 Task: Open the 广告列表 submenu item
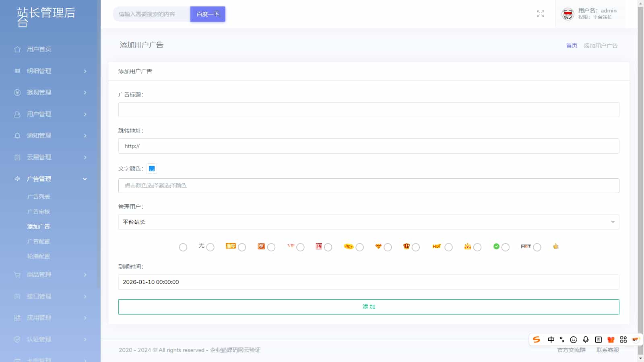pyautogui.click(x=39, y=197)
